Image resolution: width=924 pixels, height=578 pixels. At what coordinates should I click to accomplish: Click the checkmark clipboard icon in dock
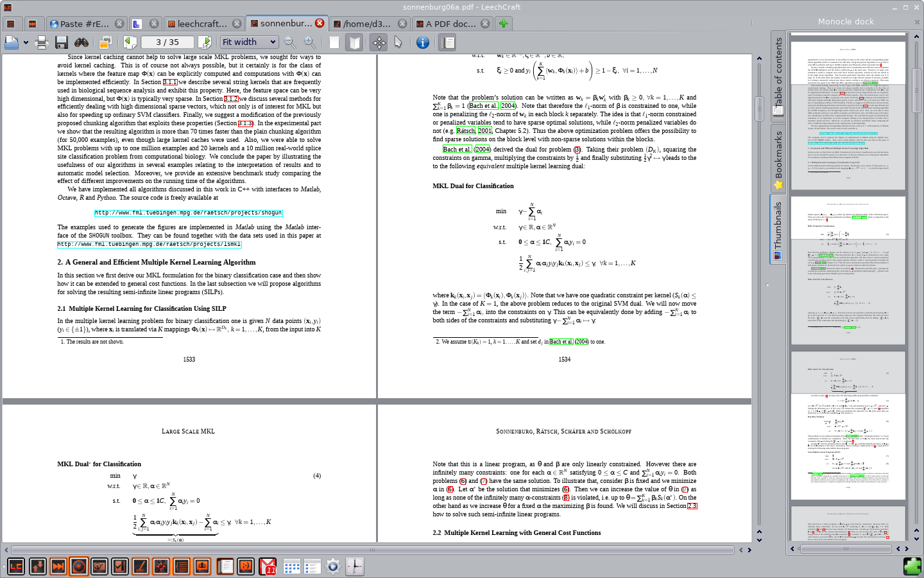120,566
